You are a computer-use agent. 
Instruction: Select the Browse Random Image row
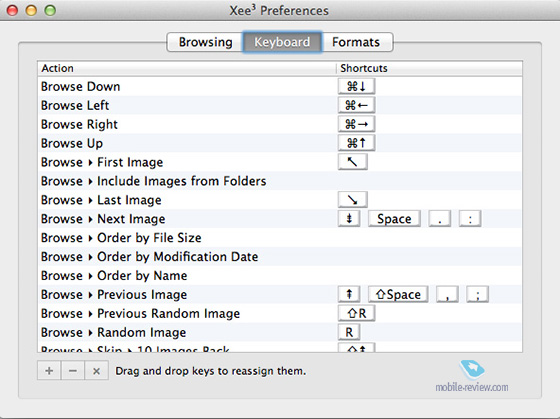[x=280, y=332]
